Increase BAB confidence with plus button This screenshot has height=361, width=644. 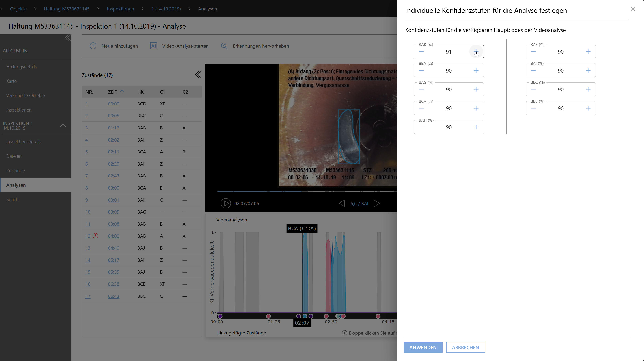pos(476,51)
